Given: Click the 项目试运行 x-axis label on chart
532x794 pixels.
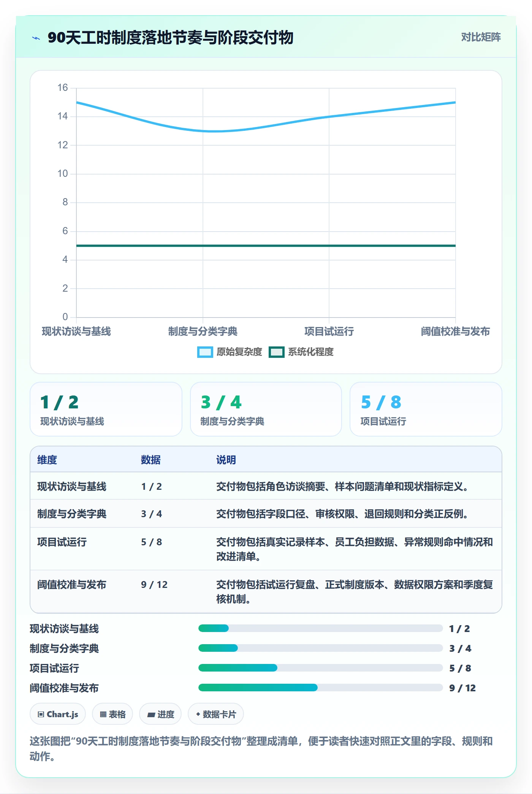Looking at the screenshot, I should pyautogui.click(x=329, y=332).
